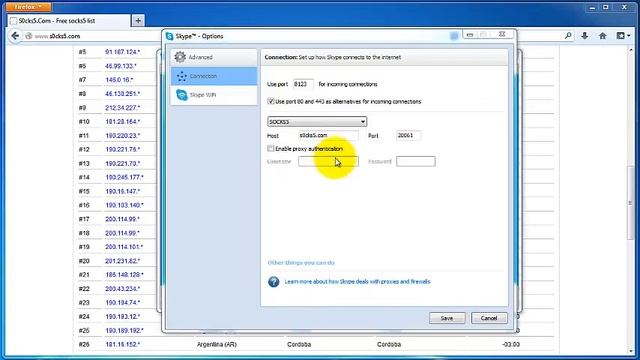Click the proxy Password field
640x360 pixels.
click(x=416, y=161)
